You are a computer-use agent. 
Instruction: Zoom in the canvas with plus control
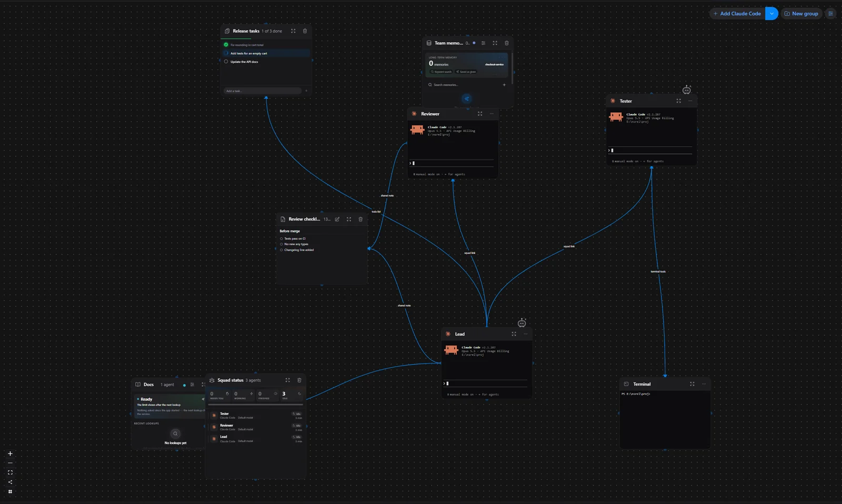pyautogui.click(x=10, y=453)
